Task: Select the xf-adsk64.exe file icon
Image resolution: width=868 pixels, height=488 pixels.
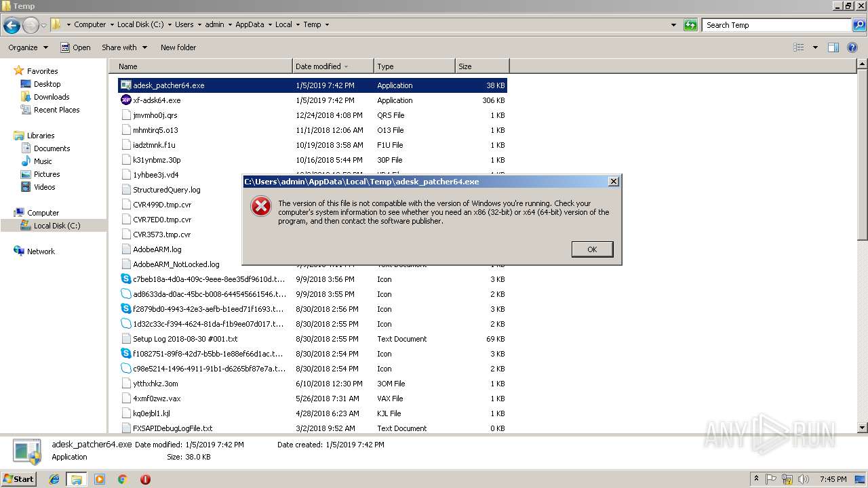Action: coord(125,100)
